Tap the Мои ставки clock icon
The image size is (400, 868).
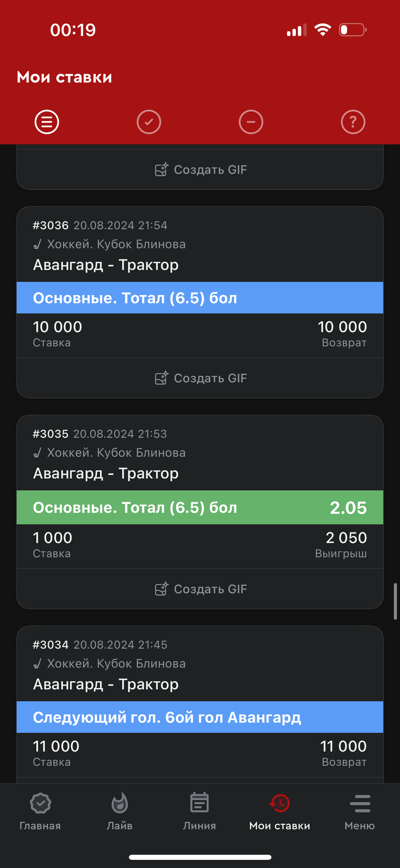(x=280, y=803)
